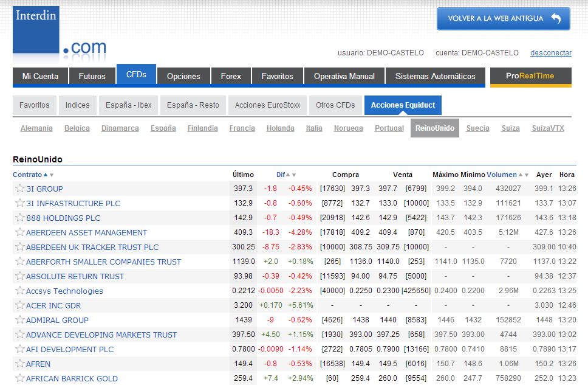This screenshot has height=385, width=588.
Task: Click Volver a la web antigua button
Action: point(503,18)
